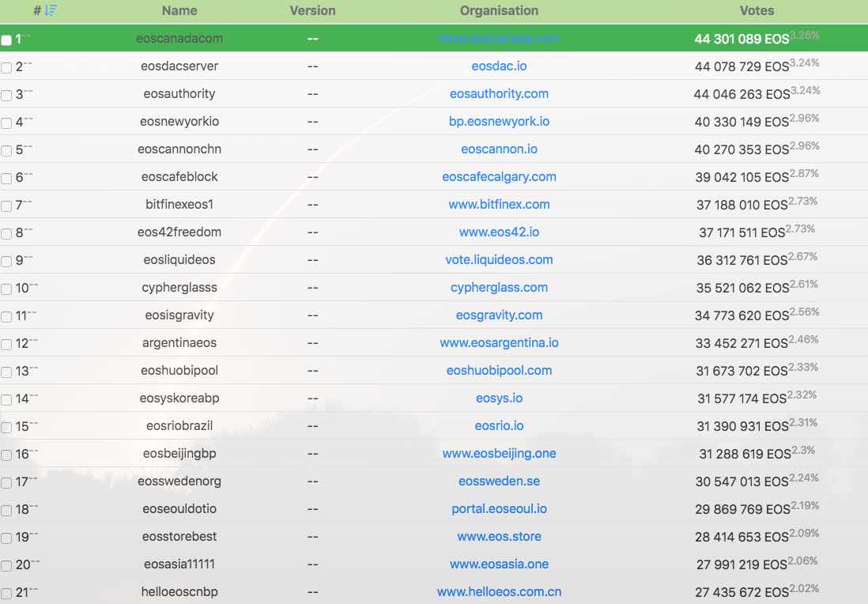Open the www.eosasia.one link
Viewport: 868px width, 604px height.
[x=499, y=564]
